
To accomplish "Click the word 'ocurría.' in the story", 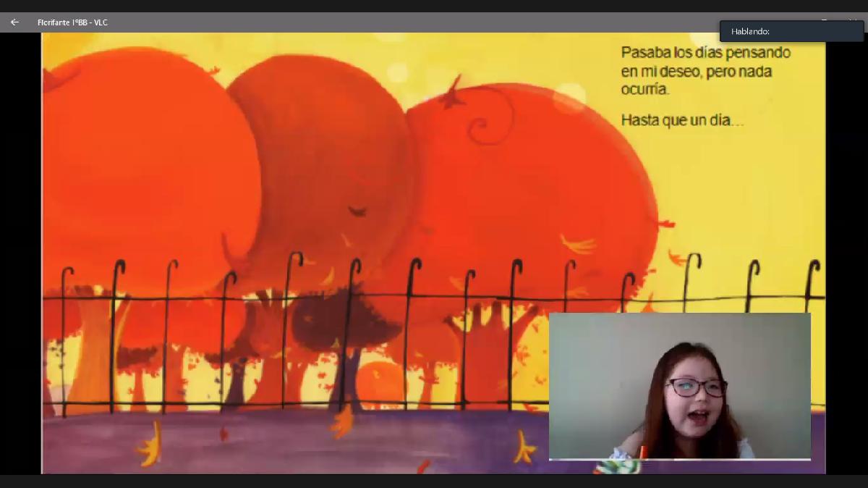I will tap(645, 90).
